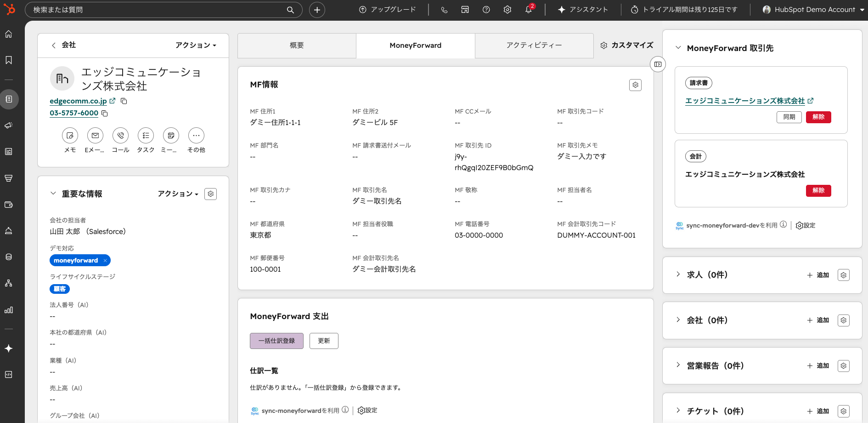The width and height of the screenshot is (868, 423).
Task: Open エッジコミュニケーションズ株式会社 link in 請求書 card
Action: tap(745, 101)
